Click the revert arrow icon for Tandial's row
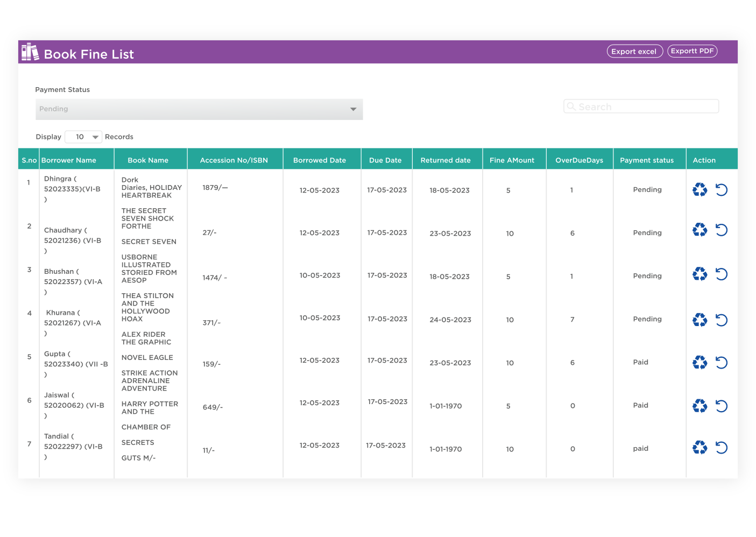This screenshot has width=756, height=537. (722, 448)
